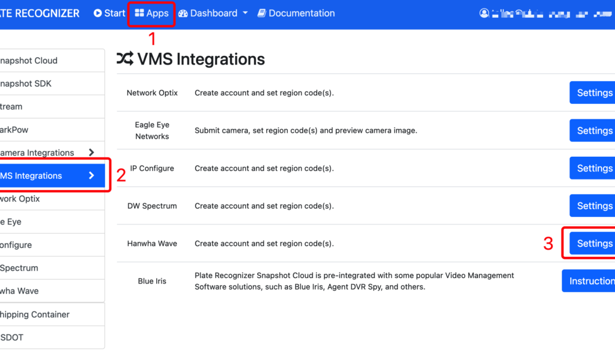The height and width of the screenshot is (364, 615).
Task: Click the DW Spectrum row name
Action: pyautogui.click(x=152, y=206)
